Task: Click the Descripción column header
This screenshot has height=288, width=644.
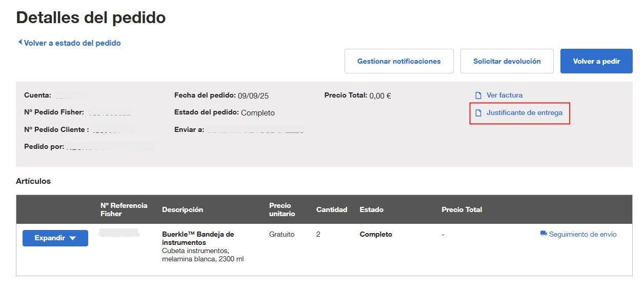Action: (183, 209)
